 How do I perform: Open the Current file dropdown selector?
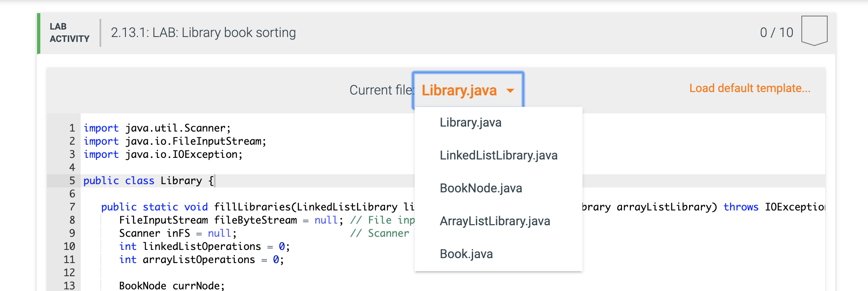pyautogui.click(x=468, y=90)
